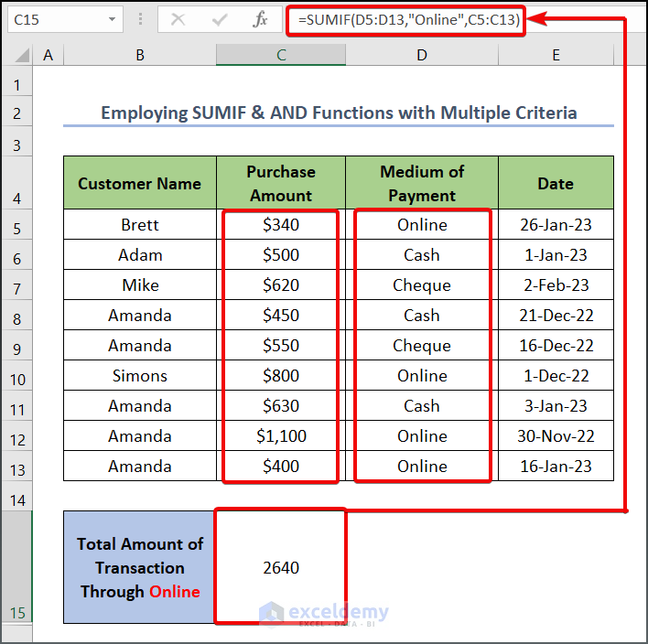648x644 pixels.
Task: Click the 'Date' header cell
Action: coord(556,183)
